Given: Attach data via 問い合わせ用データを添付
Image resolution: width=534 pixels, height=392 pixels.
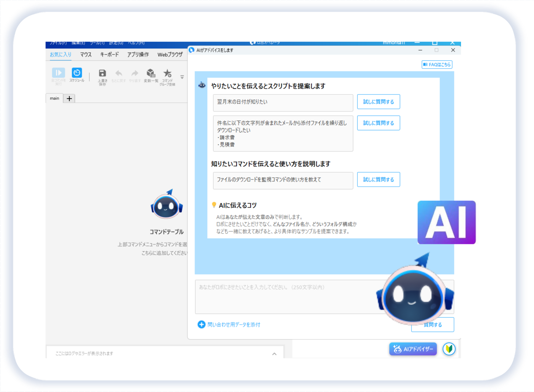Looking at the screenshot, I should coord(229,325).
